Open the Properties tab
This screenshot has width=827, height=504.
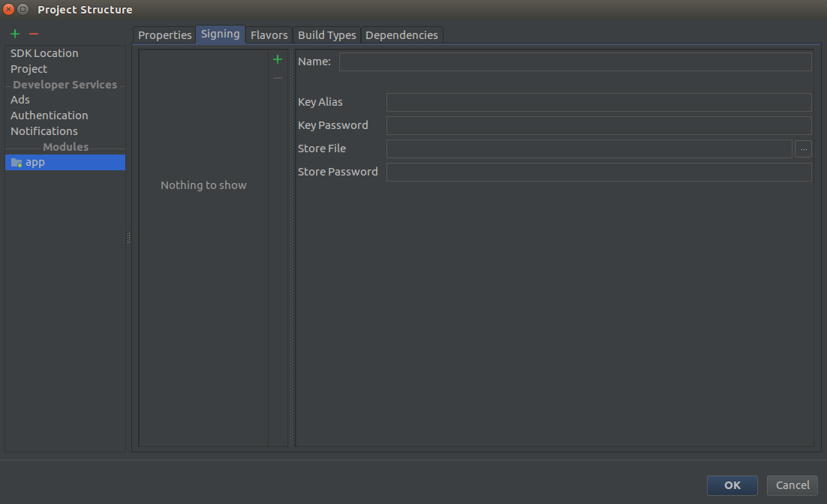coord(164,34)
